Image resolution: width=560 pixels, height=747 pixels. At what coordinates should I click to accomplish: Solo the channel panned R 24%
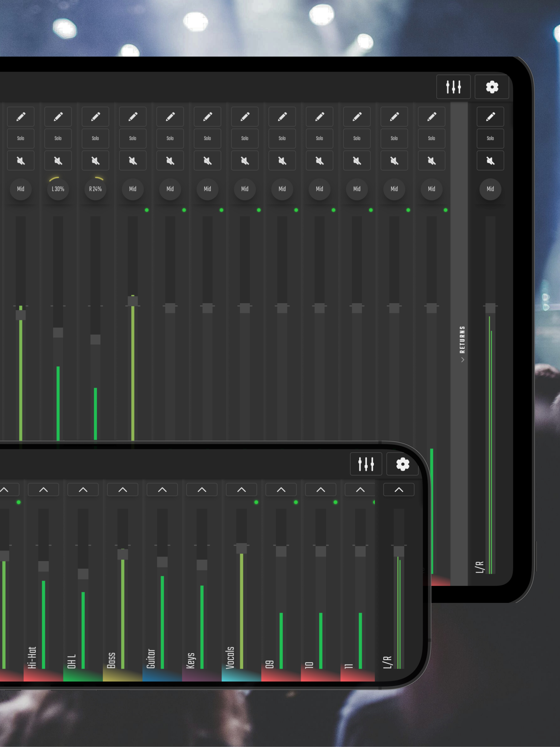click(x=96, y=138)
